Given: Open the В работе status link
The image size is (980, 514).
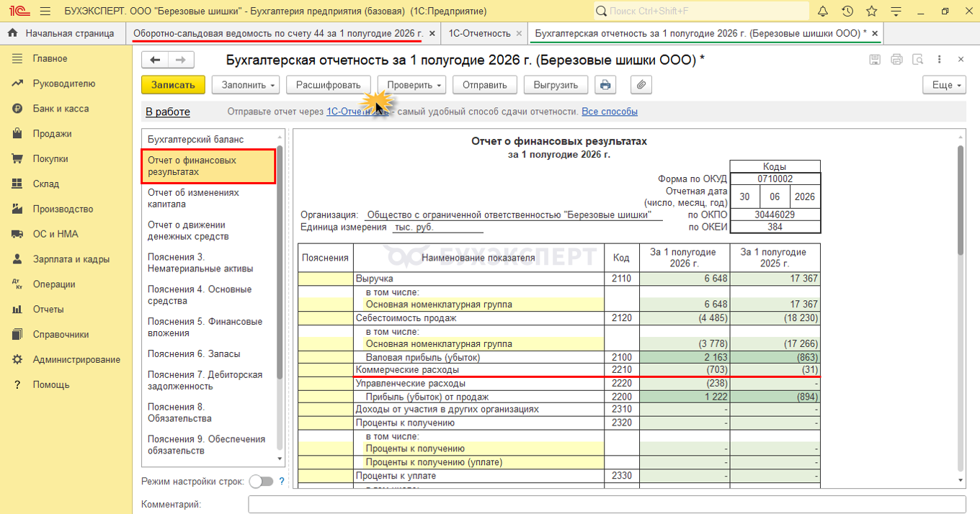Looking at the screenshot, I should click(x=168, y=112).
